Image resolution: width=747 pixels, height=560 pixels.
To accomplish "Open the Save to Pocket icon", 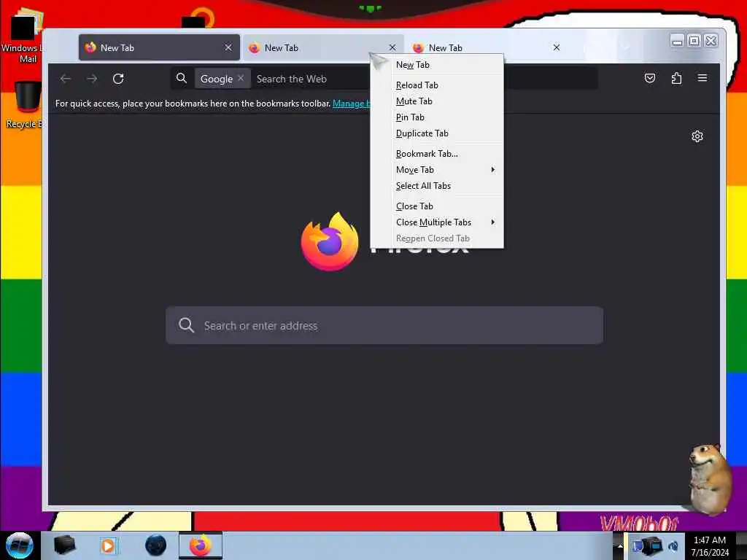I will pyautogui.click(x=650, y=78).
